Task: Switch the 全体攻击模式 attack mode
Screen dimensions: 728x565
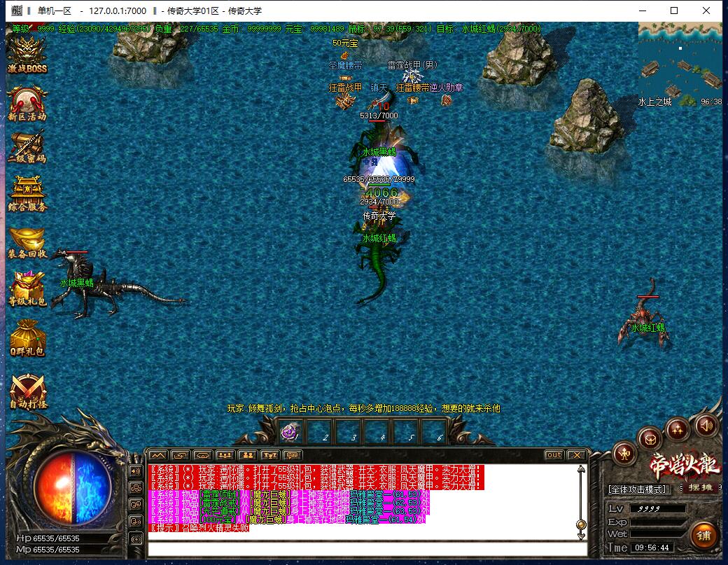Action: 638,489
